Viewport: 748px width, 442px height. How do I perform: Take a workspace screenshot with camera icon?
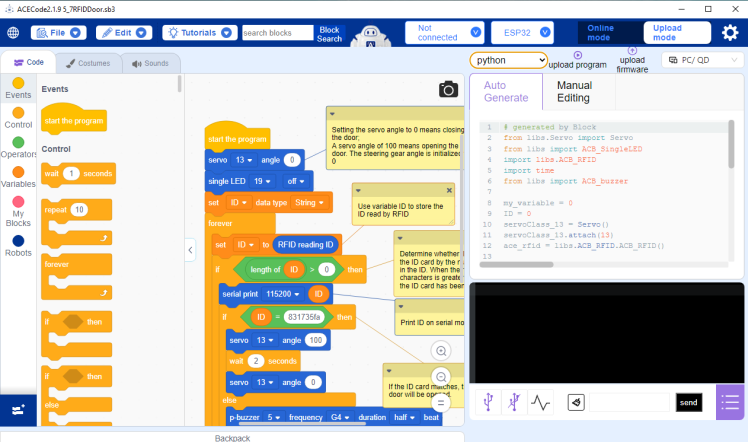click(448, 89)
